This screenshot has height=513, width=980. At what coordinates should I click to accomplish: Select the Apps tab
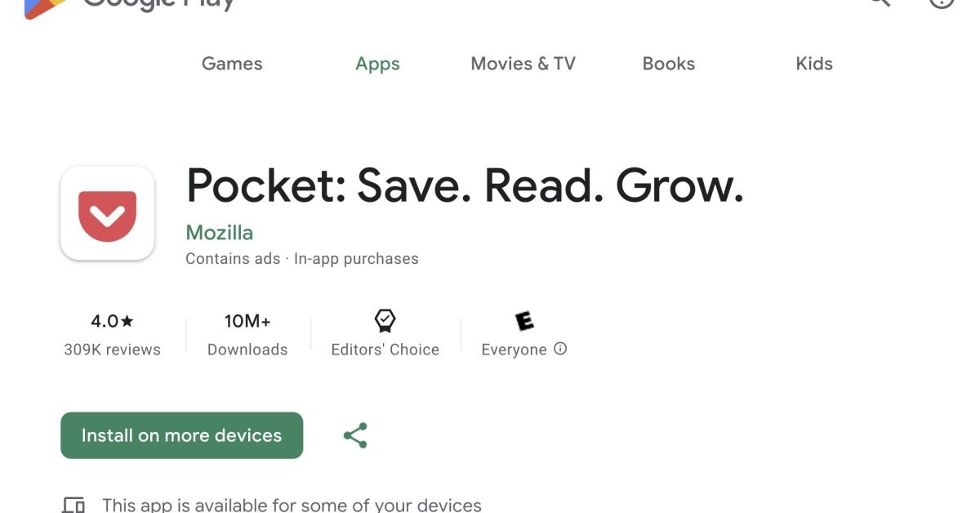pyautogui.click(x=377, y=65)
